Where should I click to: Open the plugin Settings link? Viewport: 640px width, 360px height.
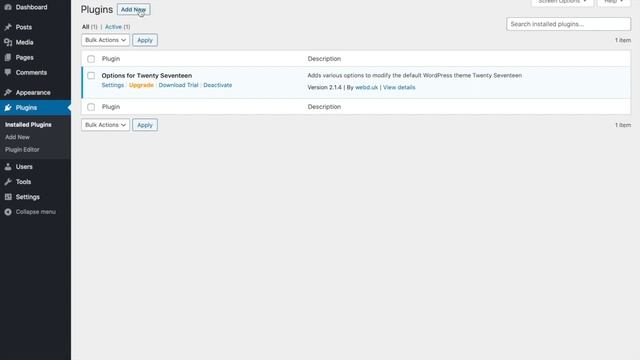[113, 85]
